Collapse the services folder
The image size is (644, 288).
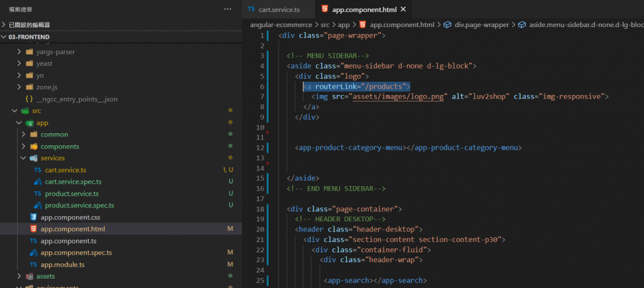pos(23,158)
